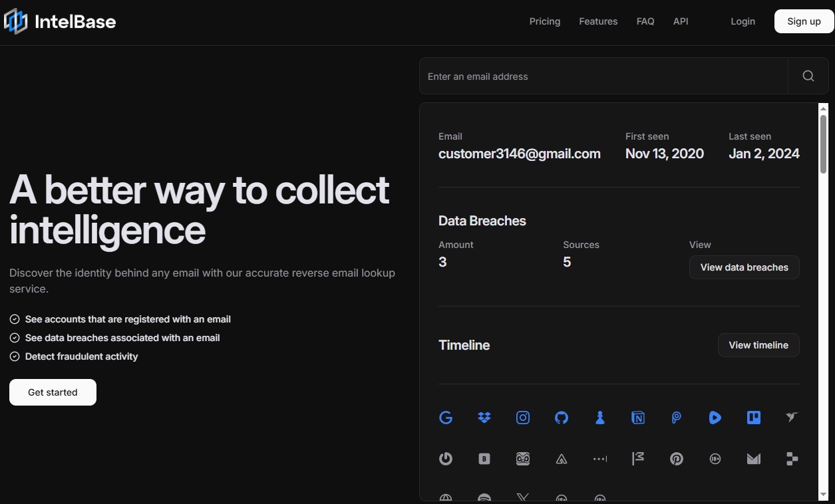Open the Notion account icon
Screen dimensions: 835x504
click(x=638, y=418)
